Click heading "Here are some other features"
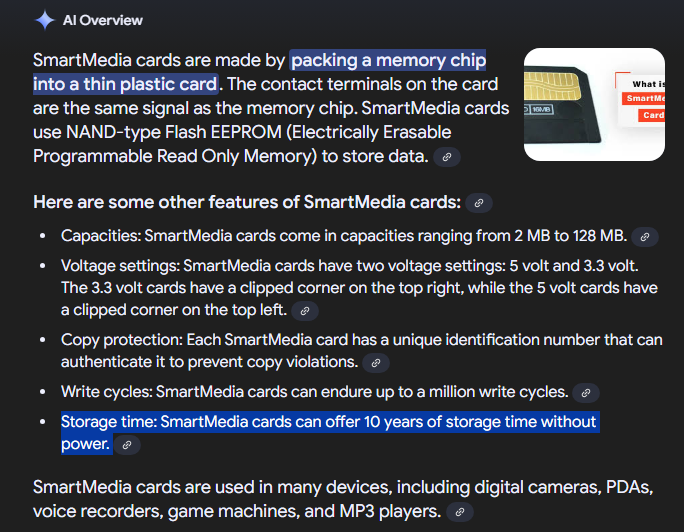Image resolution: width=684 pixels, height=532 pixels. pyautogui.click(x=246, y=202)
